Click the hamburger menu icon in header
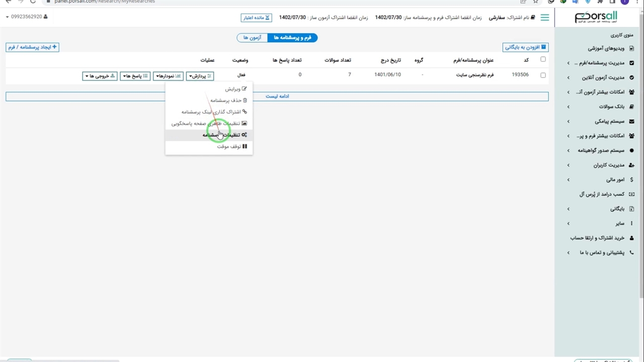The height and width of the screenshot is (362, 644). 544,18
